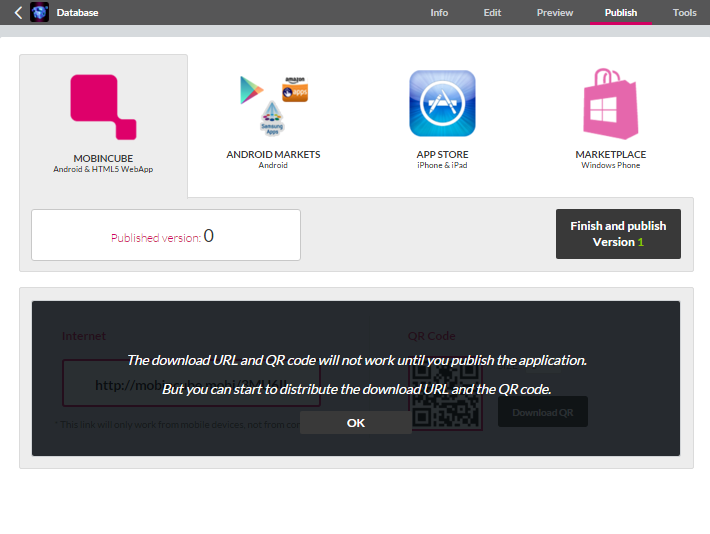Click the Database app icon in header
This screenshot has height=534, width=710.
(39, 12)
